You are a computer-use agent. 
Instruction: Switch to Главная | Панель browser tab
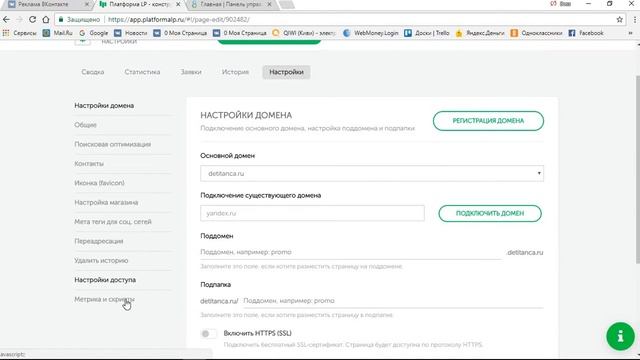point(231,4)
